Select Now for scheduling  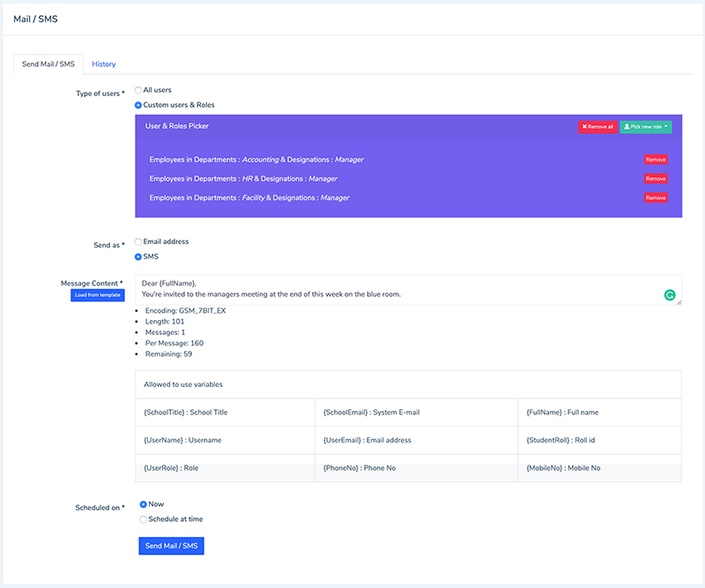click(144, 504)
